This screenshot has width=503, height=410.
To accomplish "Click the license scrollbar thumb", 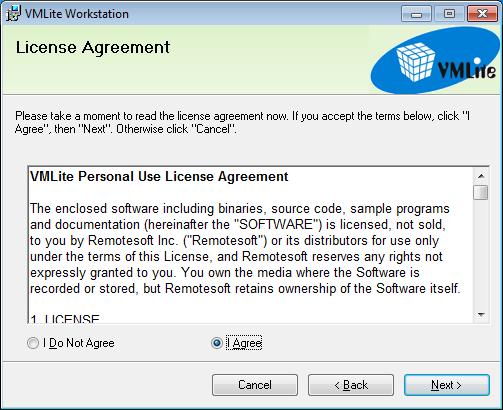I will pyautogui.click(x=481, y=192).
